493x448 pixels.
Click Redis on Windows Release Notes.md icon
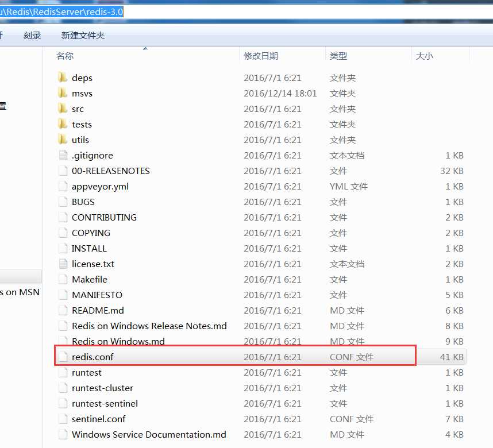tap(63, 326)
